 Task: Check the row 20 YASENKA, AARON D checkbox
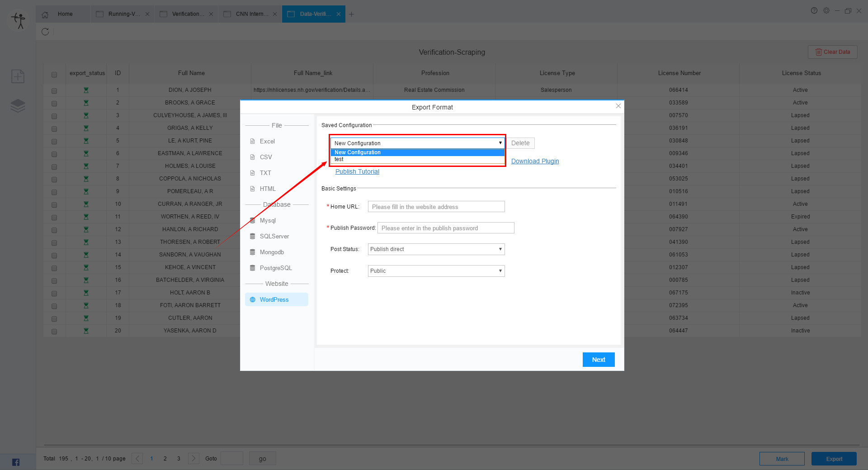[x=54, y=331]
